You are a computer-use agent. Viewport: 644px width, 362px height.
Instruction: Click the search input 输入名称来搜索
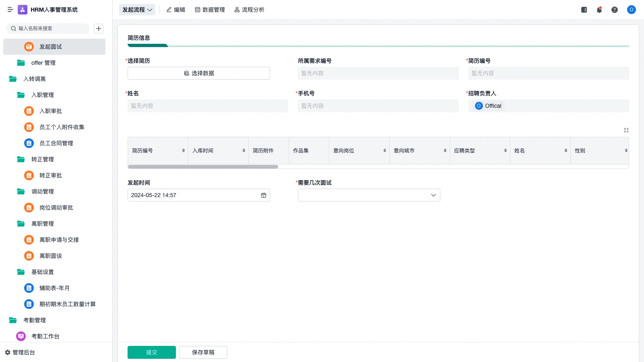[48, 29]
